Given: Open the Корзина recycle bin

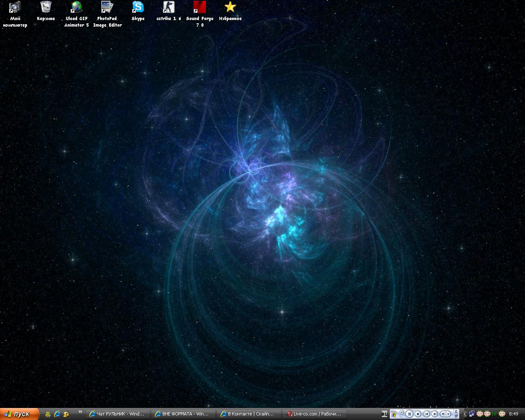Looking at the screenshot, I should click(x=46, y=7).
